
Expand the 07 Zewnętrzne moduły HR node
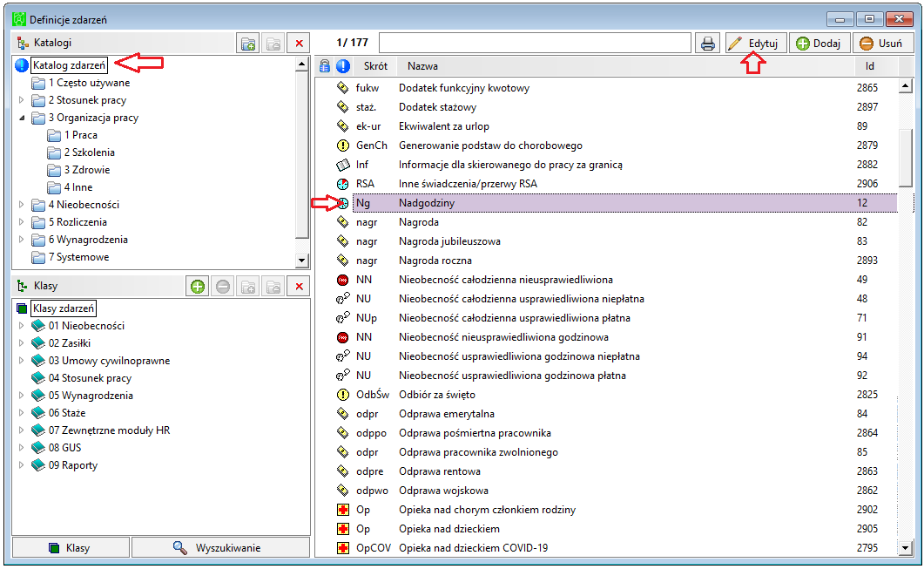[22, 430]
